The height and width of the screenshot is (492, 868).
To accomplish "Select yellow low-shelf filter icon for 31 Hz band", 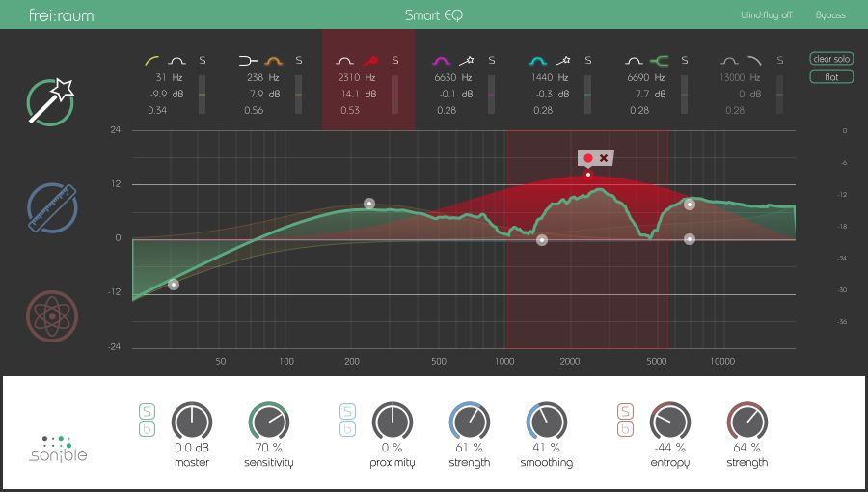I will pyautogui.click(x=153, y=60).
